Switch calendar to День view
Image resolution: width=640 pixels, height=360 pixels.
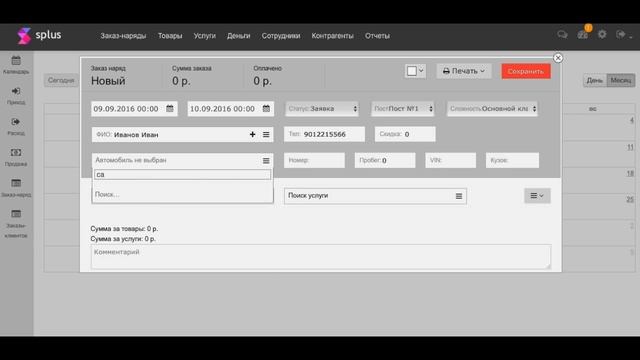tap(595, 80)
